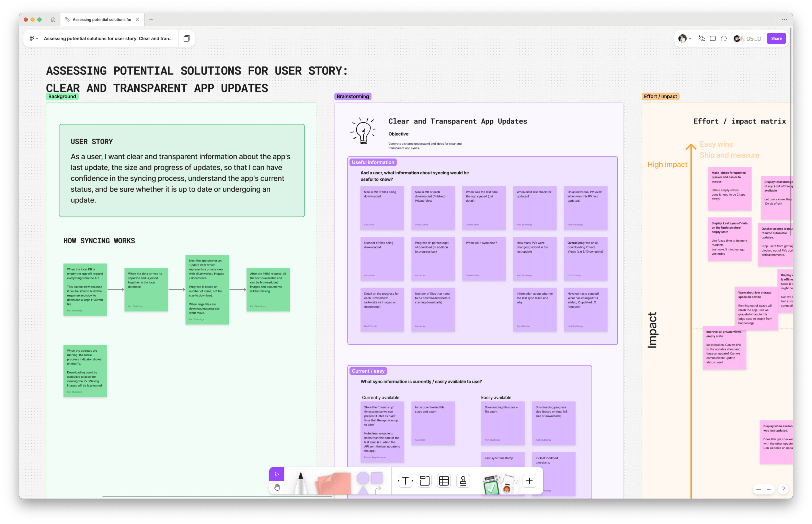812x524 pixels.
Task: Open a new tab with plus
Action: pyautogui.click(x=151, y=19)
